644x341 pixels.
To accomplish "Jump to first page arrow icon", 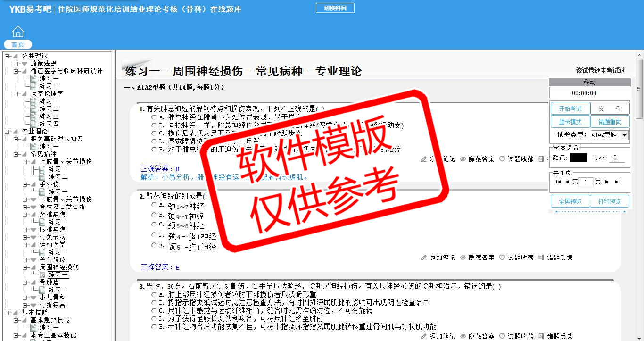I will [559, 182].
